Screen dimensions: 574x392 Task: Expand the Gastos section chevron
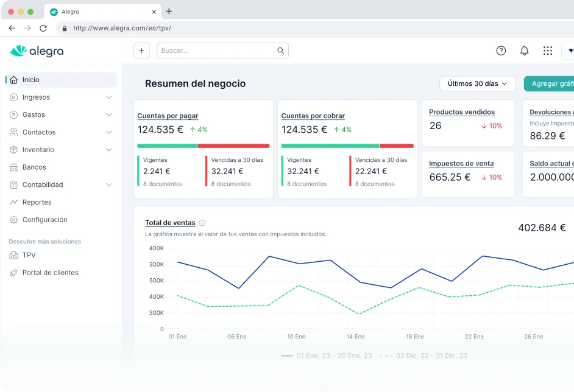pyautogui.click(x=109, y=114)
